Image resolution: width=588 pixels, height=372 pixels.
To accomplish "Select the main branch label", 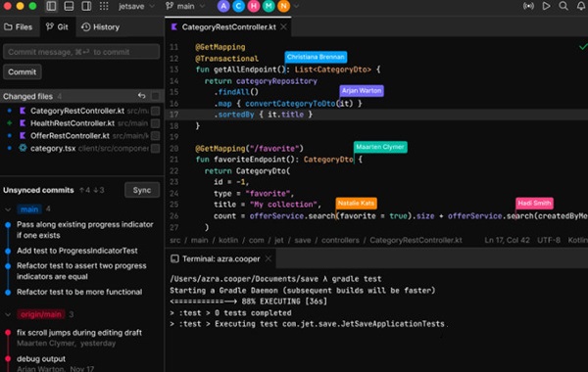I will (29, 209).
